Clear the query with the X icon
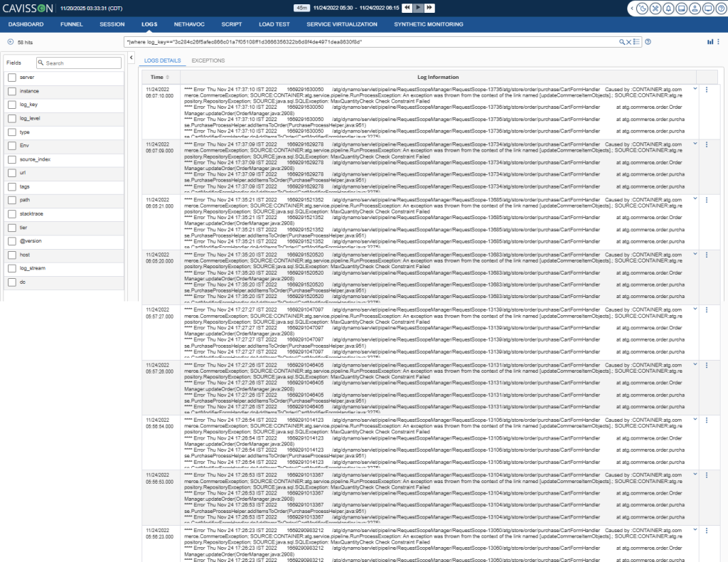This screenshot has height=562, width=728. (x=628, y=42)
